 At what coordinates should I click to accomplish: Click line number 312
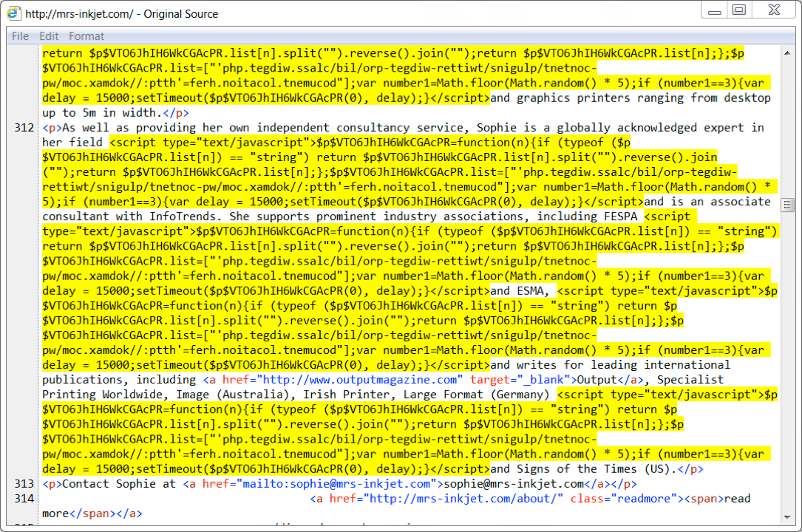tap(24, 128)
